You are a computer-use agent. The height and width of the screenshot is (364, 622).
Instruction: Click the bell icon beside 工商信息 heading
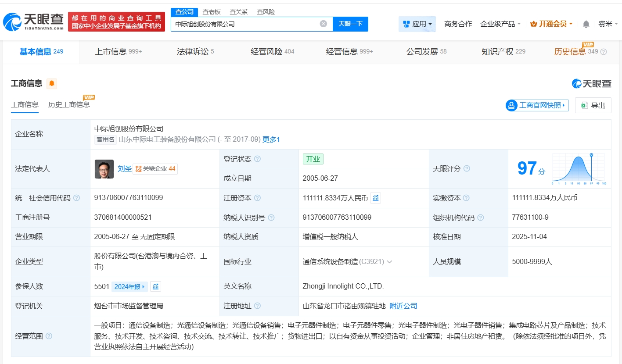51,83
